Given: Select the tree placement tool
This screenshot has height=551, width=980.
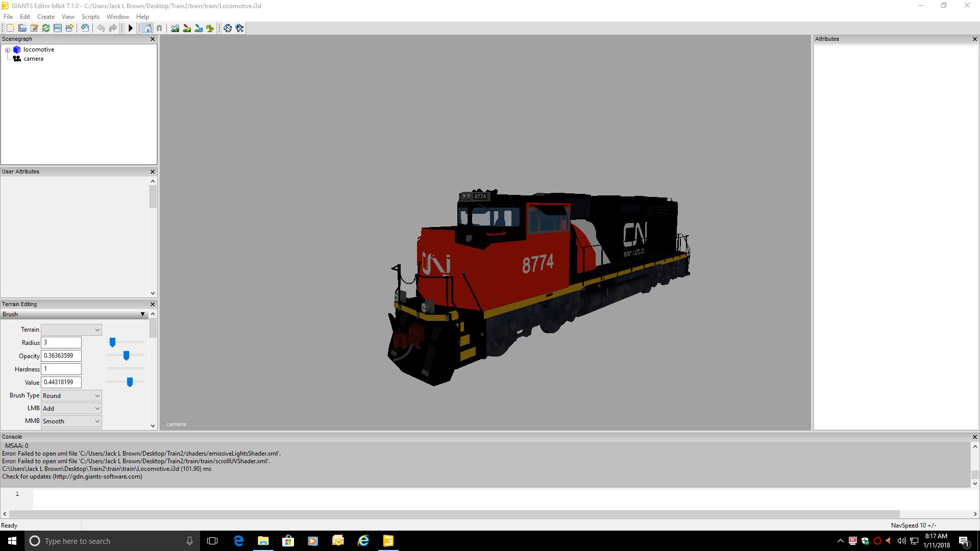Looking at the screenshot, I should click(210, 28).
